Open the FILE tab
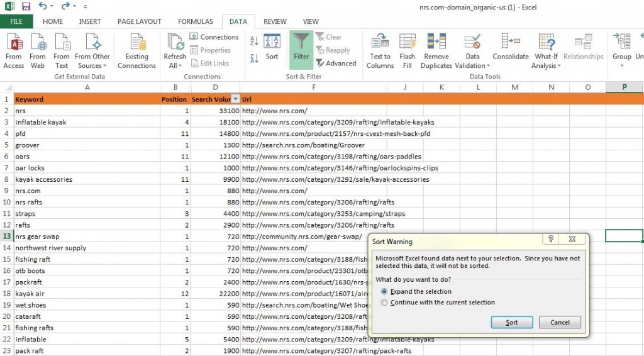The image size is (644, 356). 16,21
